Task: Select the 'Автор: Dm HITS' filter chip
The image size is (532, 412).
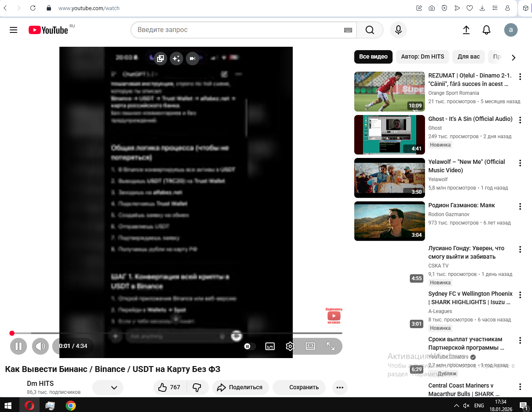Action: (422, 57)
